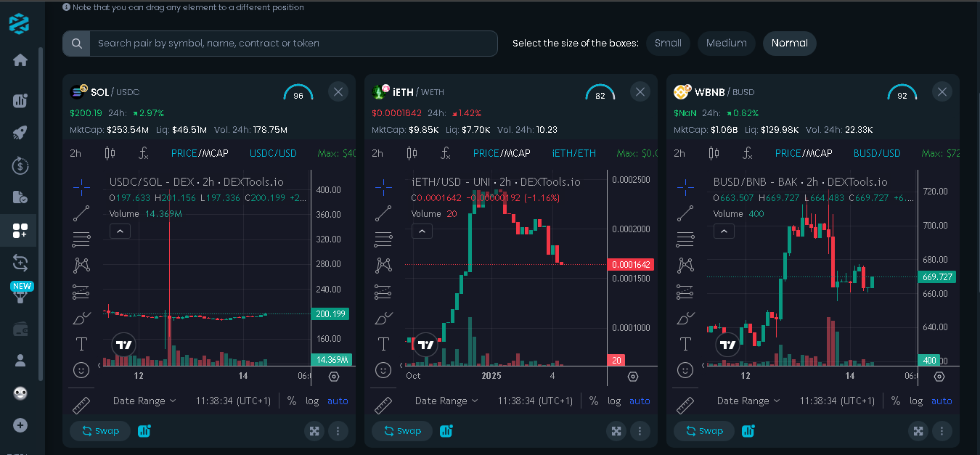Collapse legend arrow in WBNB chart

pyautogui.click(x=724, y=231)
